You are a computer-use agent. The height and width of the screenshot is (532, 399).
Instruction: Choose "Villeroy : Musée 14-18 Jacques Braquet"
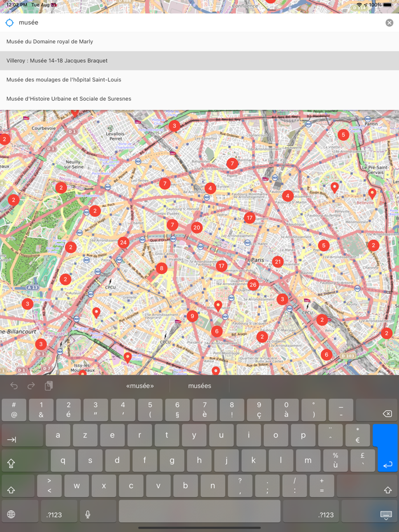coord(199,60)
